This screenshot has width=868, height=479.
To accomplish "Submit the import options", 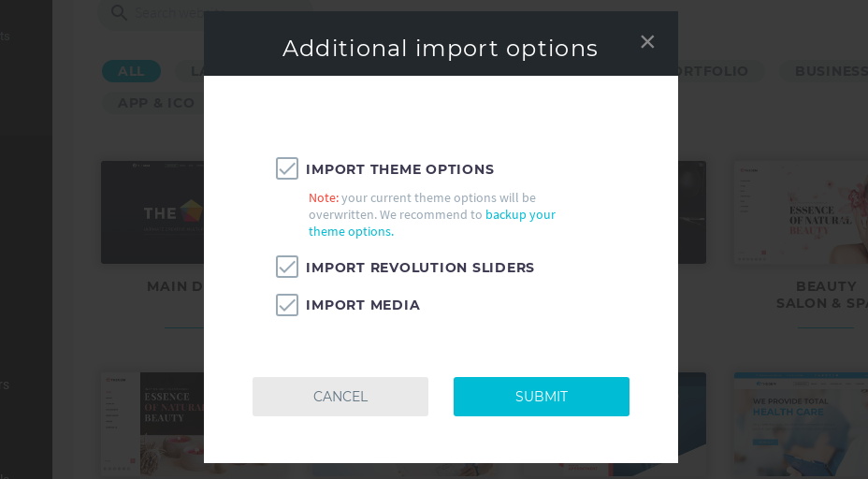I will (541, 397).
